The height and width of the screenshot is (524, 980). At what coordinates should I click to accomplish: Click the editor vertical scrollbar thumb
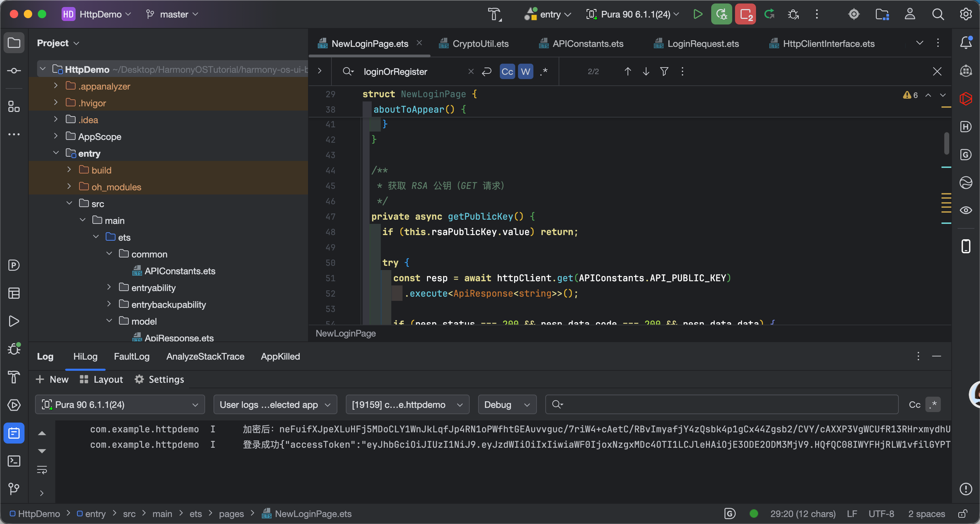click(x=946, y=143)
